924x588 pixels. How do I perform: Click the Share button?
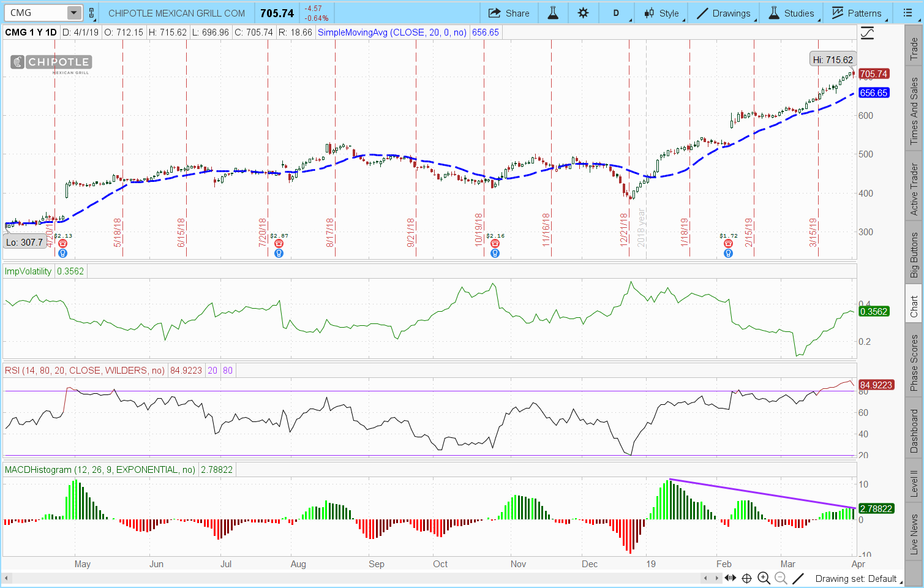509,13
